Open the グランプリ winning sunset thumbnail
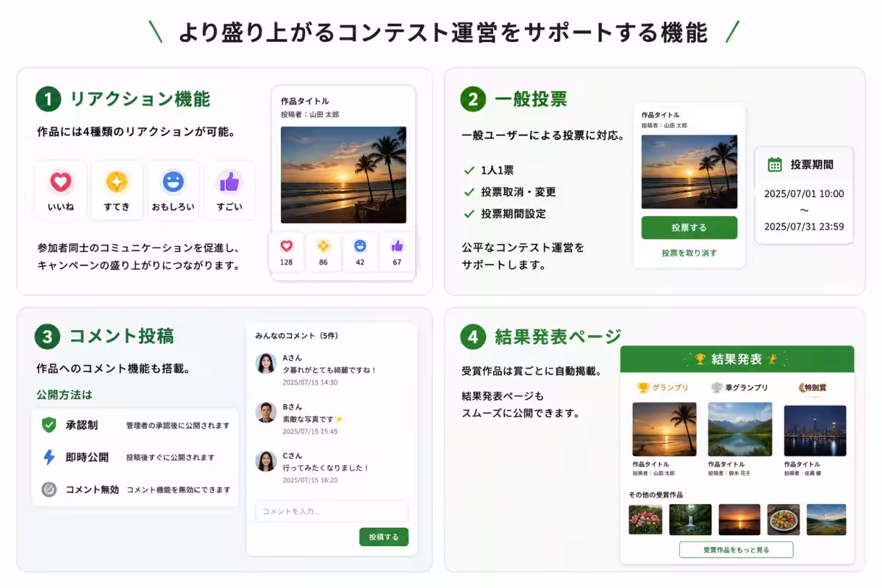This screenshot has width=882, height=588. coord(664,430)
